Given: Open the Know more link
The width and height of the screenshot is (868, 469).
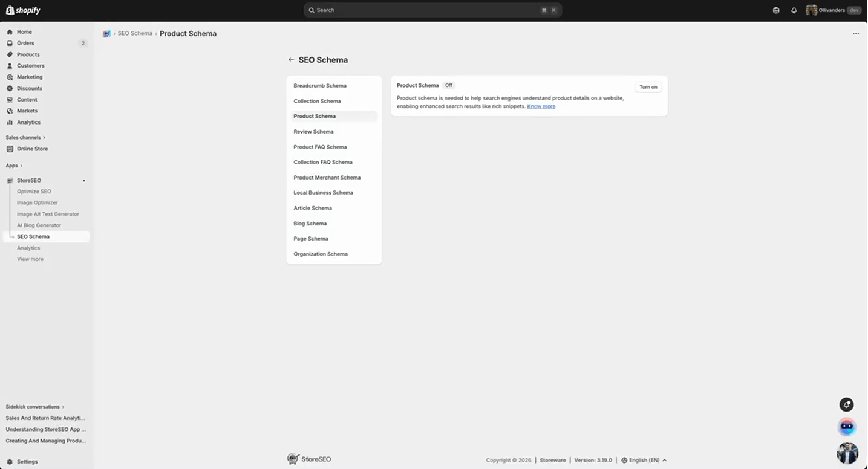Looking at the screenshot, I should point(540,106).
